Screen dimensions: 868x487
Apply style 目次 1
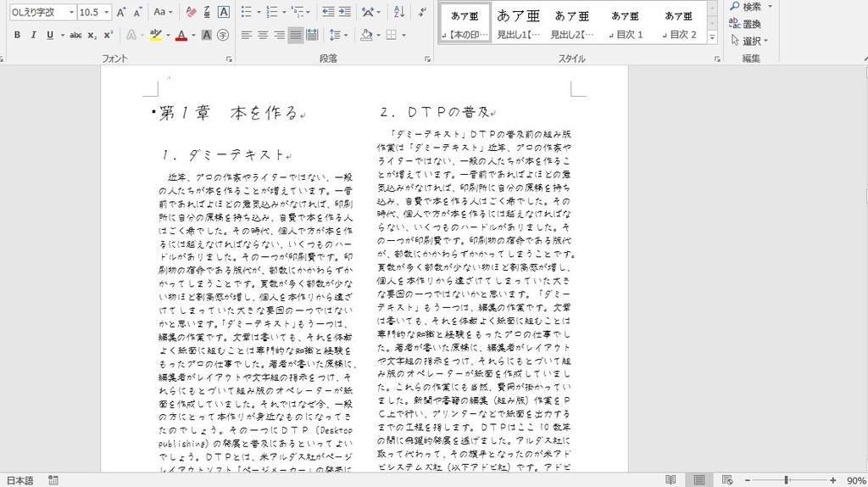626,22
